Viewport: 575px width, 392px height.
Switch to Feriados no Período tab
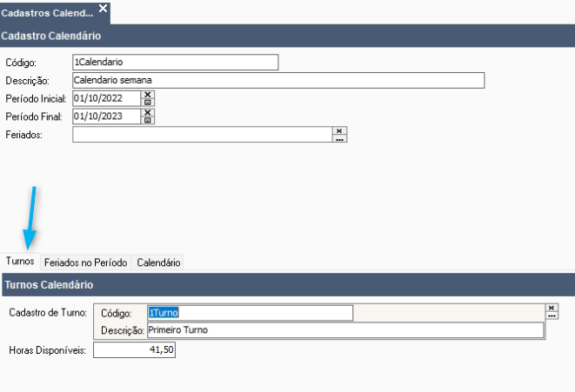[85, 262]
